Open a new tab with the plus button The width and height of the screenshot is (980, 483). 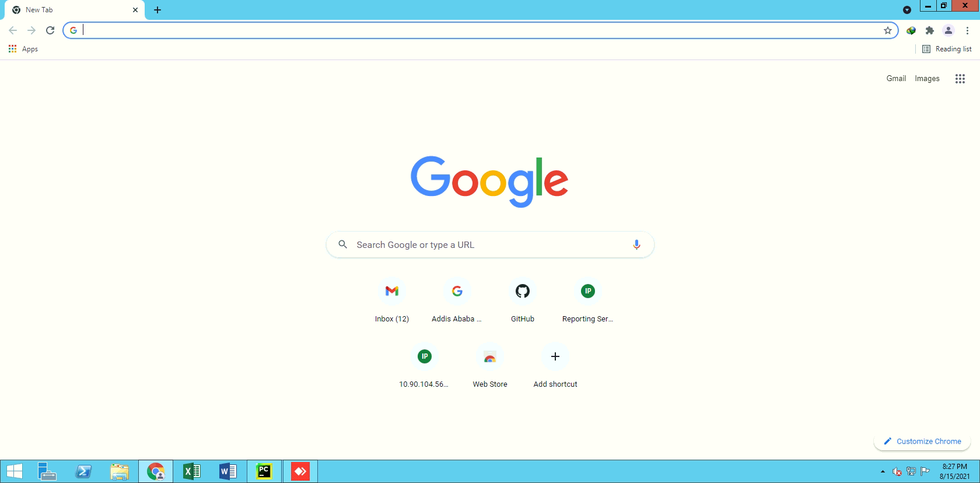157,10
